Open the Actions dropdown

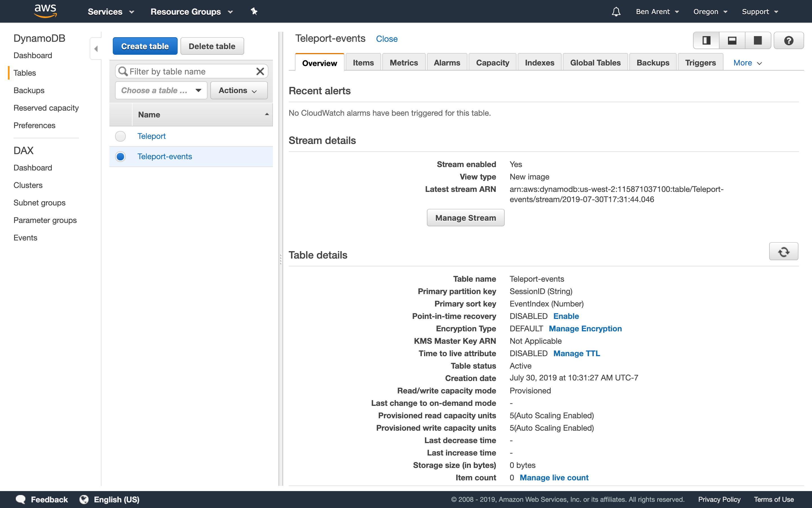[x=239, y=90]
